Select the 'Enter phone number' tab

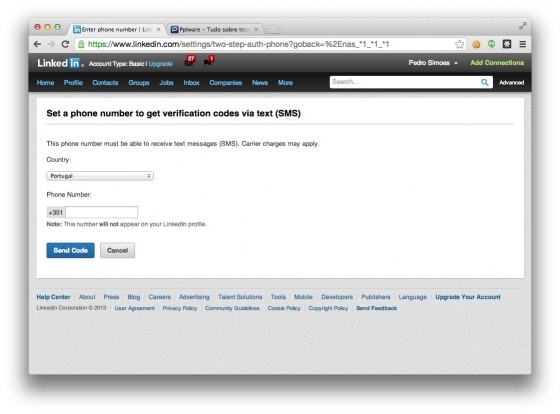coord(116,30)
